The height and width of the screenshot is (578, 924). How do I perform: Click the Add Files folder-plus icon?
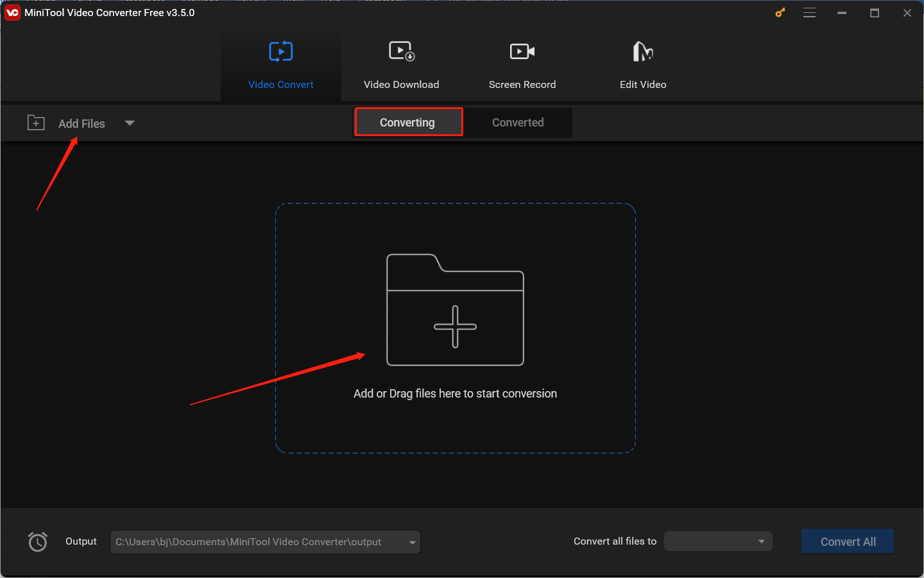click(36, 123)
